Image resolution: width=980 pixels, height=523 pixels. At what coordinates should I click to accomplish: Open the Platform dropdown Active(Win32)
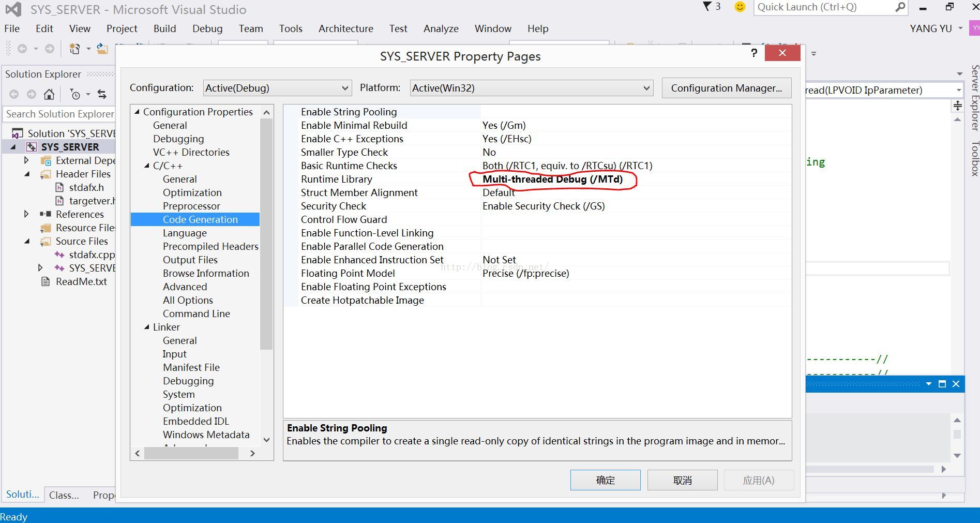click(532, 88)
